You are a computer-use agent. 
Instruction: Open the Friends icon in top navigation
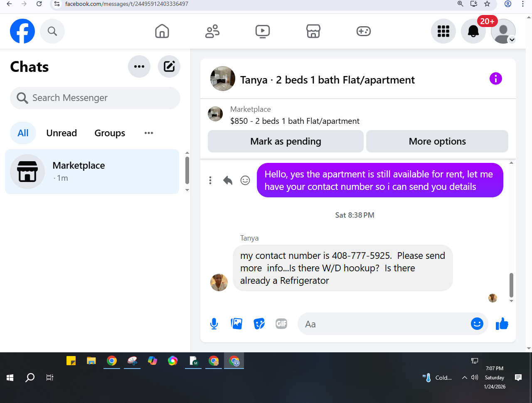point(212,31)
